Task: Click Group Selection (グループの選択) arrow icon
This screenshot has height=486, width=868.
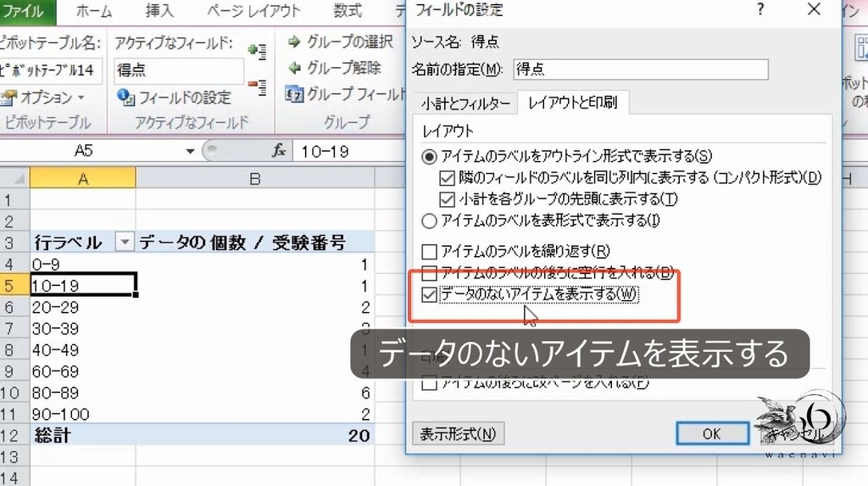Action: point(294,42)
